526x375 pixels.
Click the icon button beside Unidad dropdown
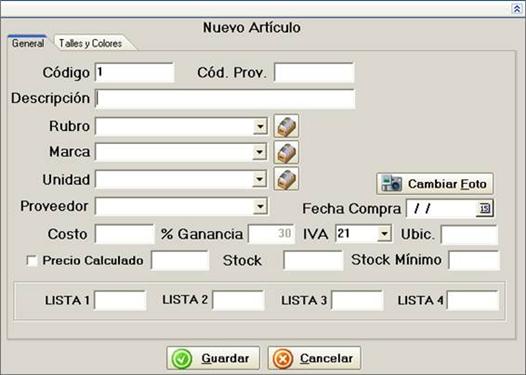(x=286, y=179)
